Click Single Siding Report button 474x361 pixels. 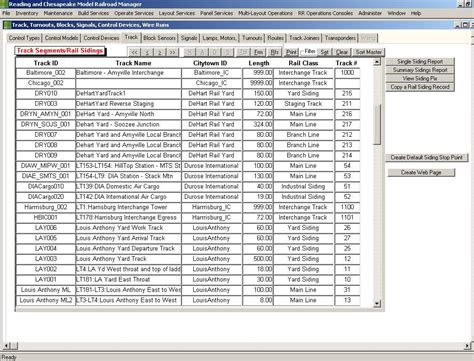pyautogui.click(x=420, y=61)
